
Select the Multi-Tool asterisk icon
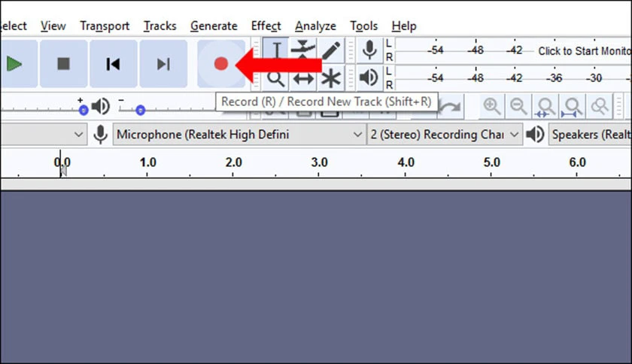pyautogui.click(x=331, y=79)
